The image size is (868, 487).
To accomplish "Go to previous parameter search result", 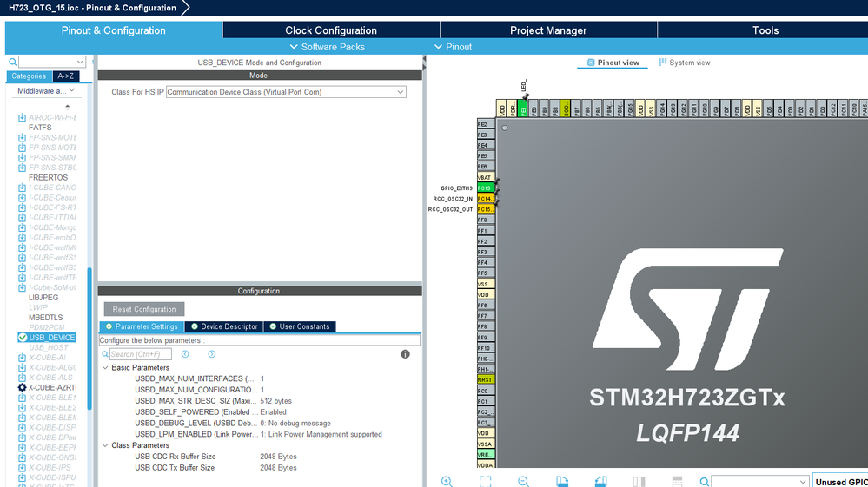I will click(185, 354).
